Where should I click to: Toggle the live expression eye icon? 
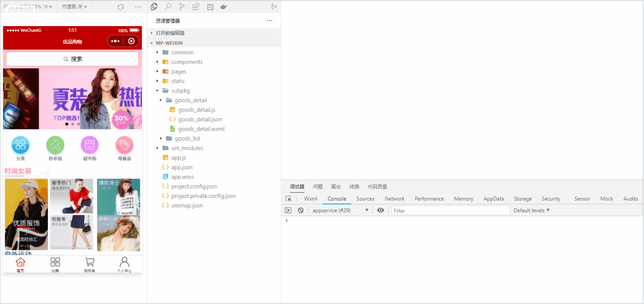click(381, 210)
